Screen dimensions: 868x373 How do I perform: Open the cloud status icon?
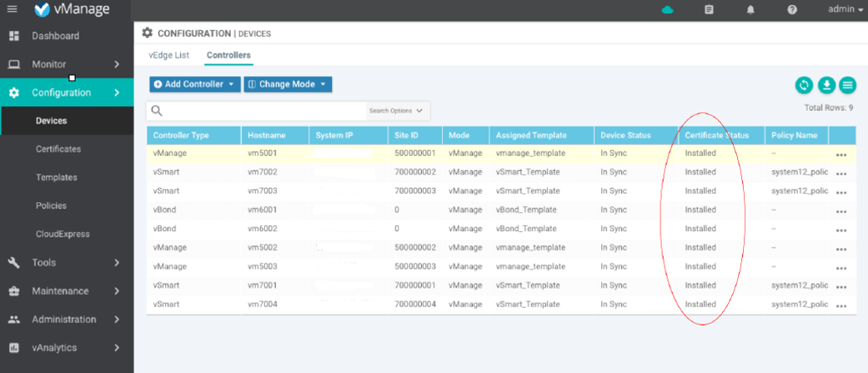tap(668, 10)
